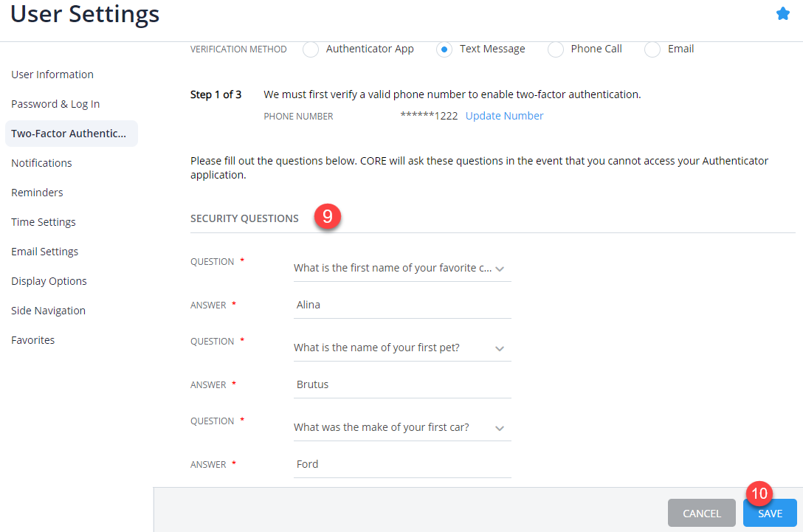Save the two-factor authentication changes
Viewport: 803px width, 532px height.
coord(770,513)
